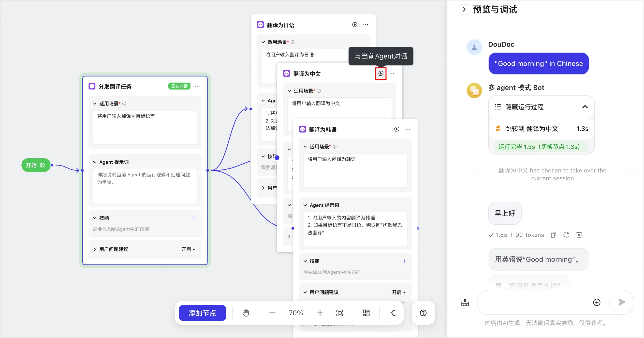Open more options menu on 翻译为韩语 node
The height and width of the screenshot is (338, 644).
pos(408,129)
